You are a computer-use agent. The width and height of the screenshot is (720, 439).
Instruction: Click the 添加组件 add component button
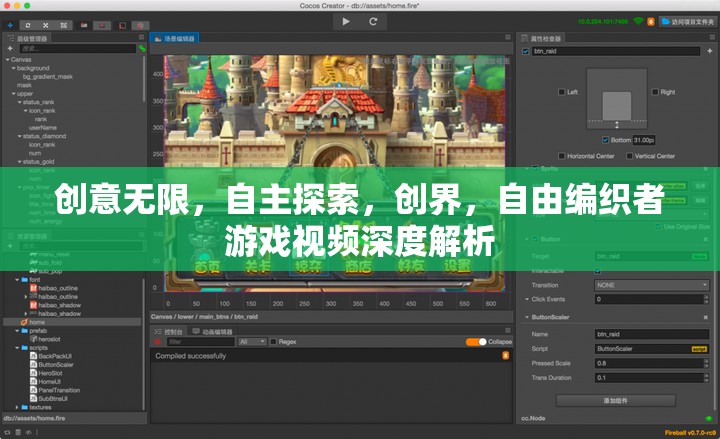tap(616, 400)
